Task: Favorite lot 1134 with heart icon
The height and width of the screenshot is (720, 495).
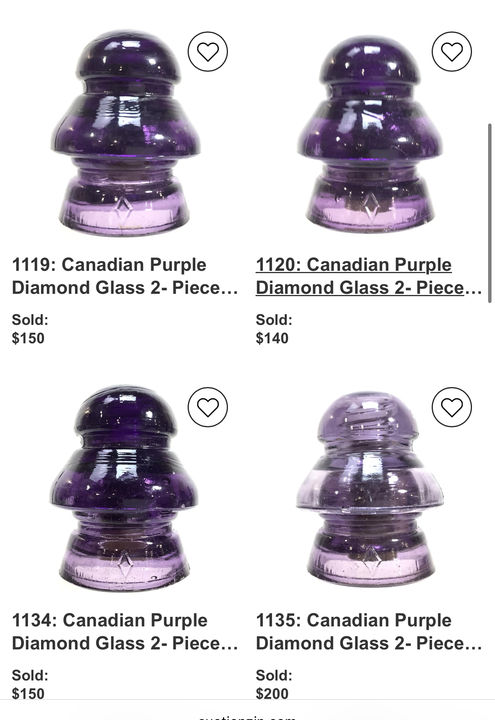Action: point(208,407)
